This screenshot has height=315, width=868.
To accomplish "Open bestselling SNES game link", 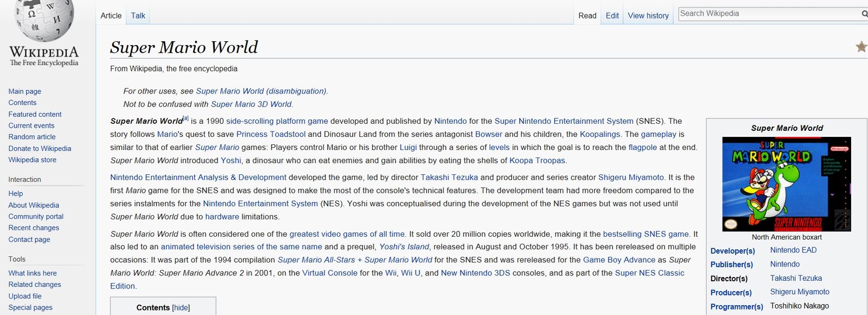I will 646,234.
